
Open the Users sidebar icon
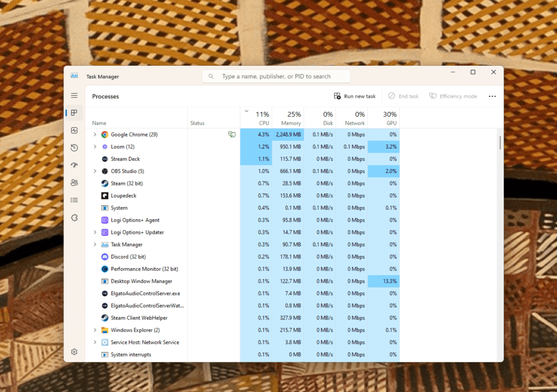coord(74,183)
